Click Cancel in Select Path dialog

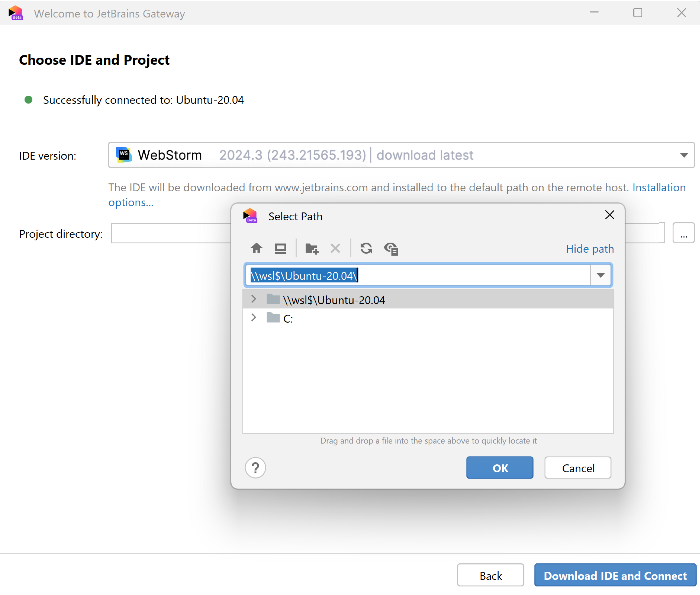[578, 467]
